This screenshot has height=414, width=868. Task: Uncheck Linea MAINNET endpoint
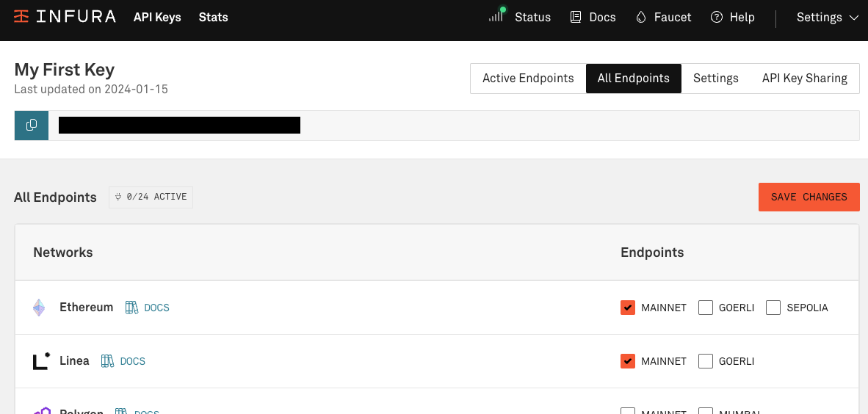click(628, 361)
